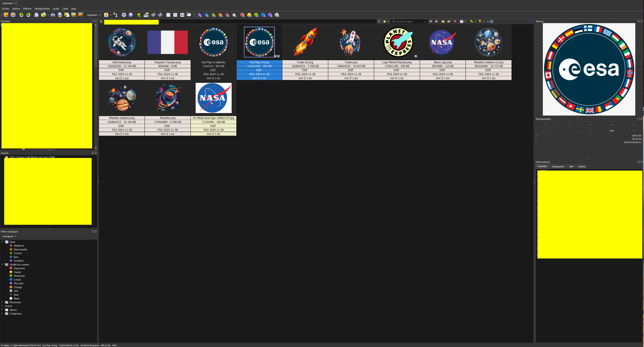The image size is (644, 347).
Task: Click the change timestamp calendar icon
Action: click(x=146, y=15)
